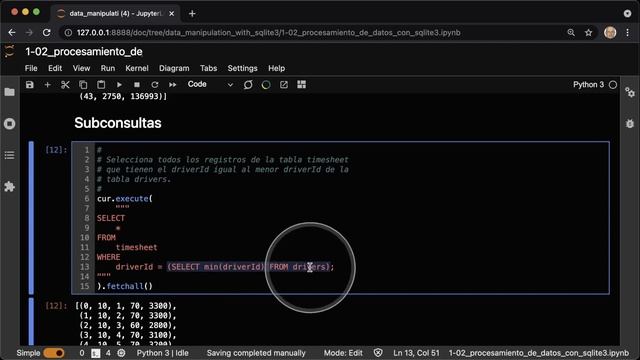The width and height of the screenshot is (640, 360).
Task: Click output row (2, 10, 3, 60, 2800)
Action: [x=128, y=325]
